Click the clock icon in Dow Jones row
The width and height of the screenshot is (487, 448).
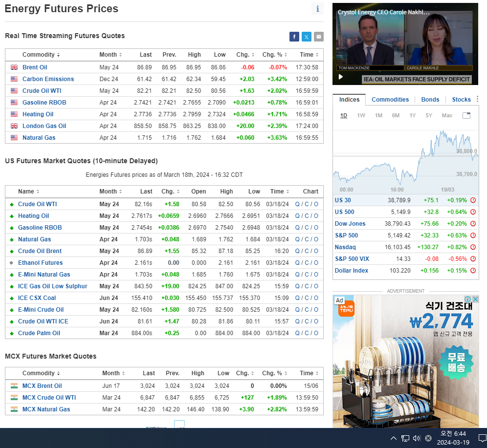pos(473,224)
